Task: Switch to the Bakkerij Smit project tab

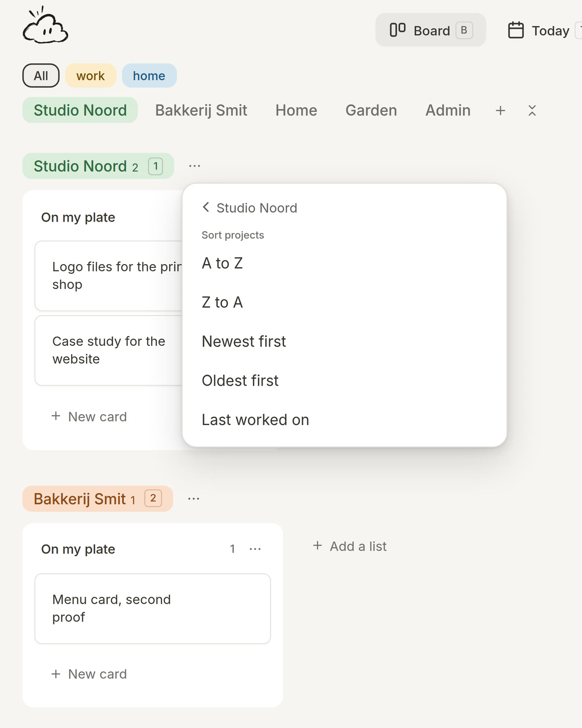Action: [x=201, y=110]
